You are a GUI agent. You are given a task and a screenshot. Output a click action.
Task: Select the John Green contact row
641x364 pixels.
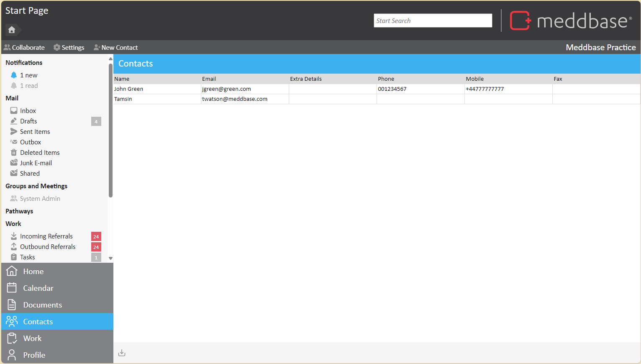click(x=128, y=89)
